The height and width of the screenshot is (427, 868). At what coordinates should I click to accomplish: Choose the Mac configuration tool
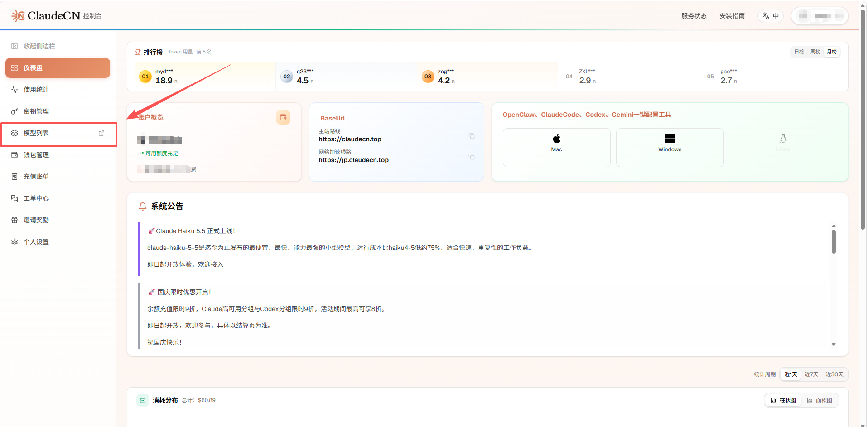click(x=556, y=148)
